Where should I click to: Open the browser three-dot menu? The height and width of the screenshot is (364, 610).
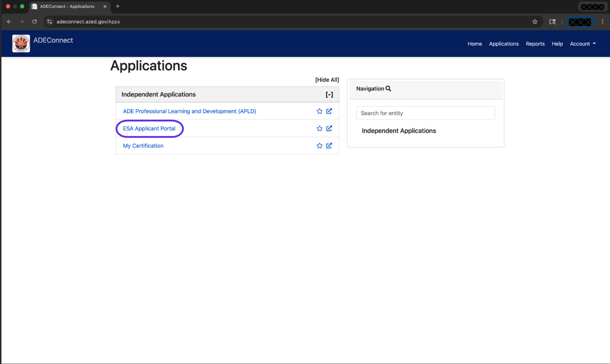602,22
